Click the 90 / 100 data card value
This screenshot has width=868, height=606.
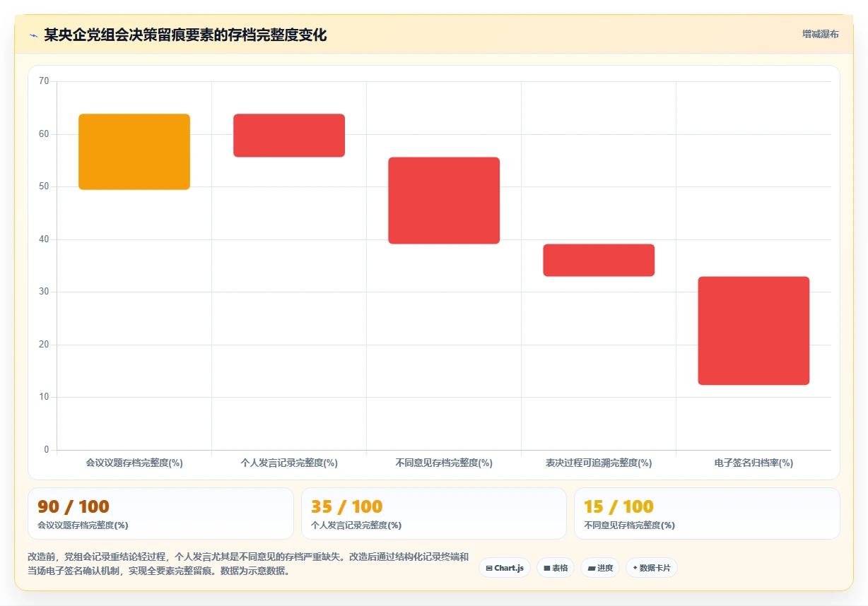click(74, 506)
